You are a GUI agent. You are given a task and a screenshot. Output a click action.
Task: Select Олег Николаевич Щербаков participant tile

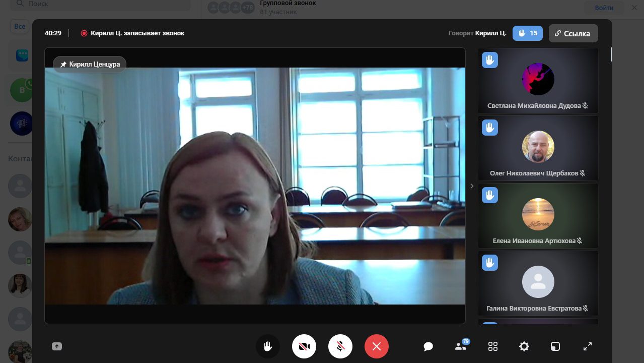click(x=538, y=148)
